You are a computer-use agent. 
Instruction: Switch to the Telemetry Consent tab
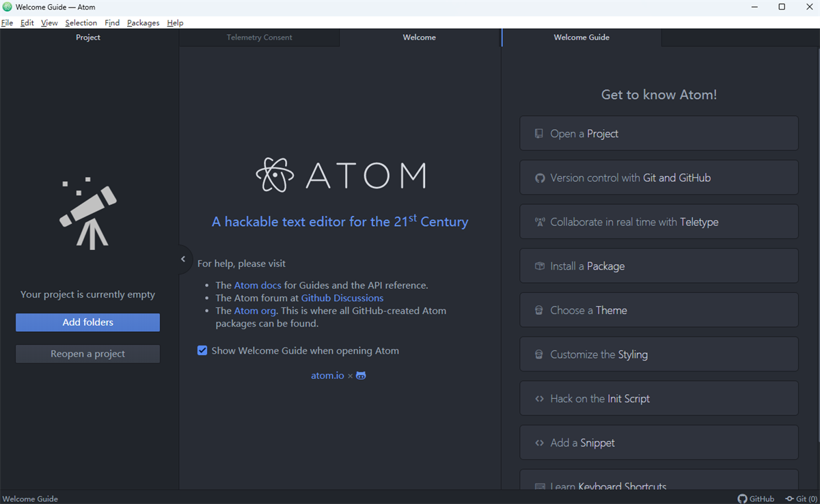coord(260,38)
